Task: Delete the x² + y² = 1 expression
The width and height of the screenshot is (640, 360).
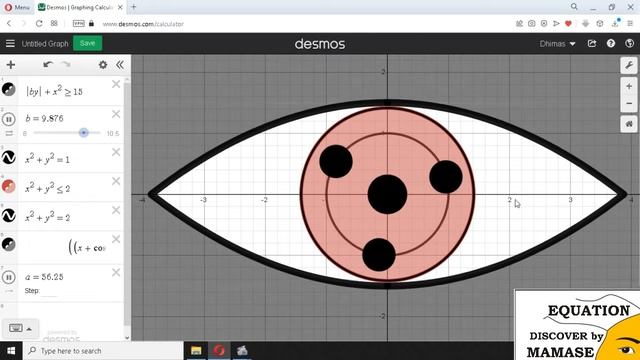Action: pos(116,152)
